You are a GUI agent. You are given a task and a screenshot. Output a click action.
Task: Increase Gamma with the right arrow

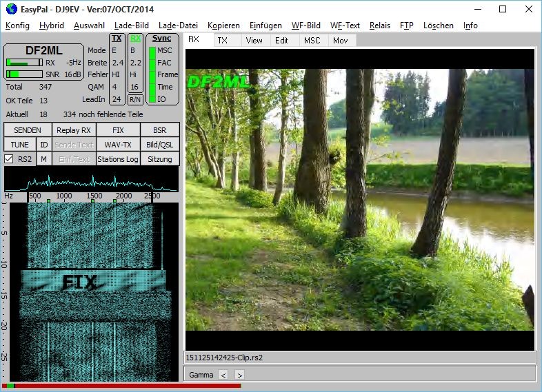pyautogui.click(x=239, y=375)
